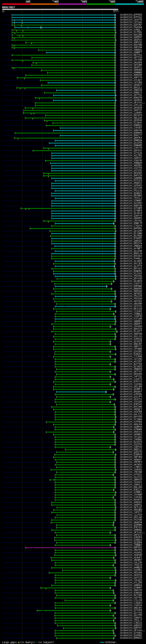Click the Large gaps legend text
Image resolution: width=146 pixels, height=644 pixels.
(x=10, y=642)
